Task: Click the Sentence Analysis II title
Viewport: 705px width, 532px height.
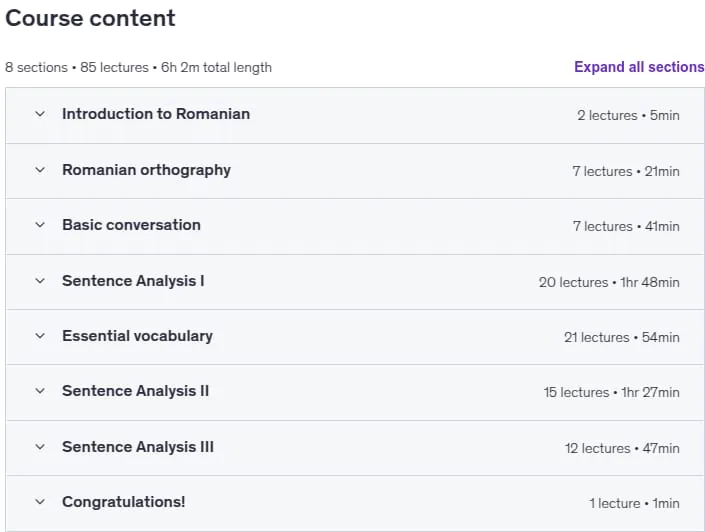Action: click(135, 391)
